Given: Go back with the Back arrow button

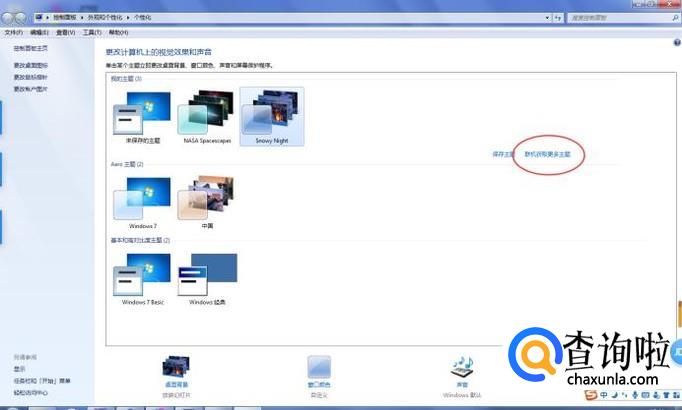Looking at the screenshot, I should pos(7,18).
